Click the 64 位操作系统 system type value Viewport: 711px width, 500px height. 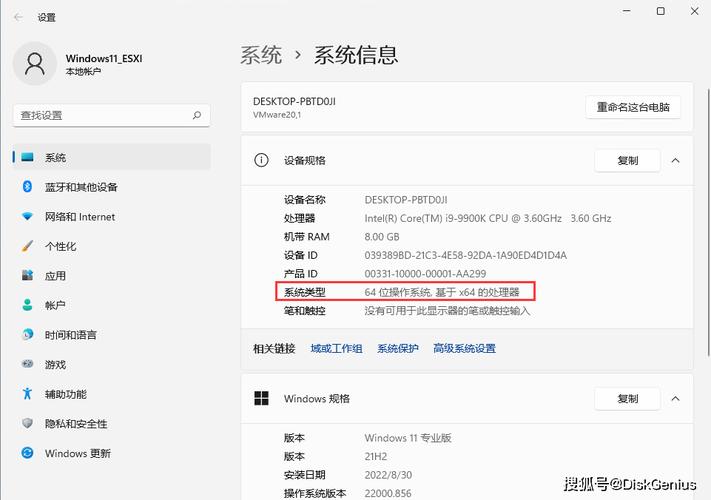(442, 292)
